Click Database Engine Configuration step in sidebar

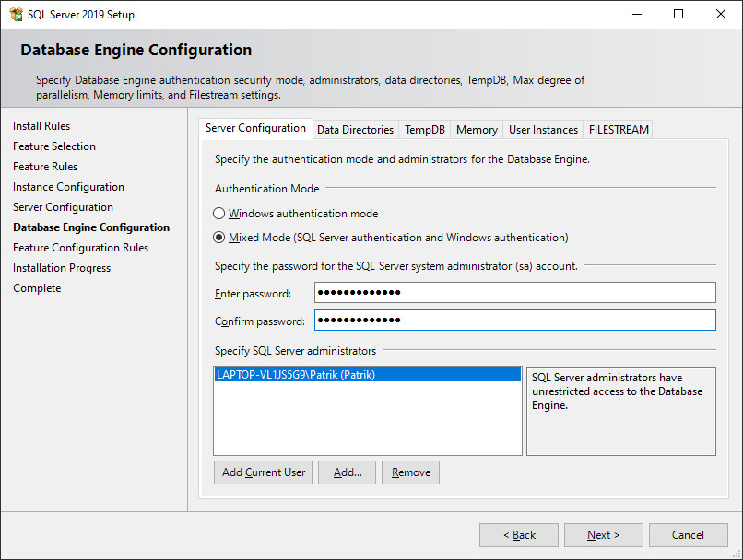[x=91, y=227]
